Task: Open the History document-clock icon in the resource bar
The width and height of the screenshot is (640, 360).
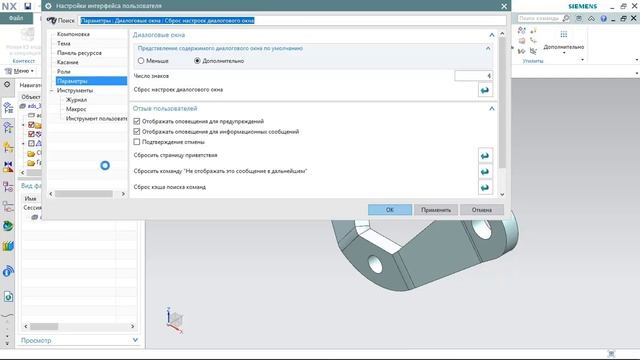Action: (8, 297)
